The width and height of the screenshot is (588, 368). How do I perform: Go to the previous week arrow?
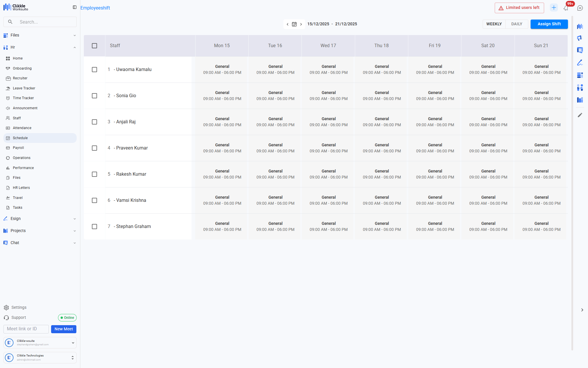(x=287, y=24)
